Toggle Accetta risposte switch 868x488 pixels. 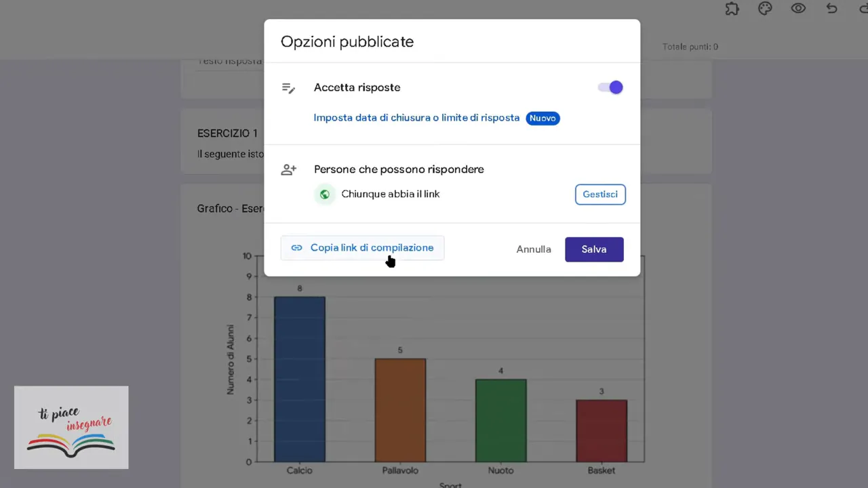[610, 87]
